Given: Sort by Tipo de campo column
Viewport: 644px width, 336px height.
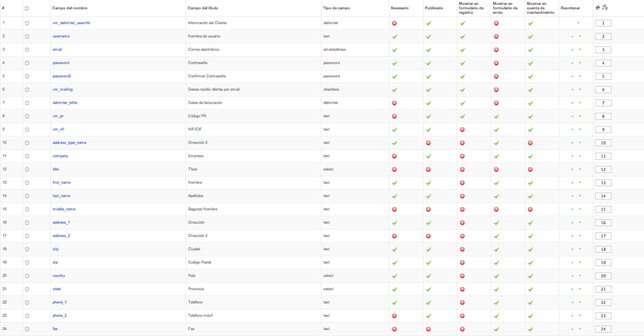Looking at the screenshot, I should (x=337, y=8).
